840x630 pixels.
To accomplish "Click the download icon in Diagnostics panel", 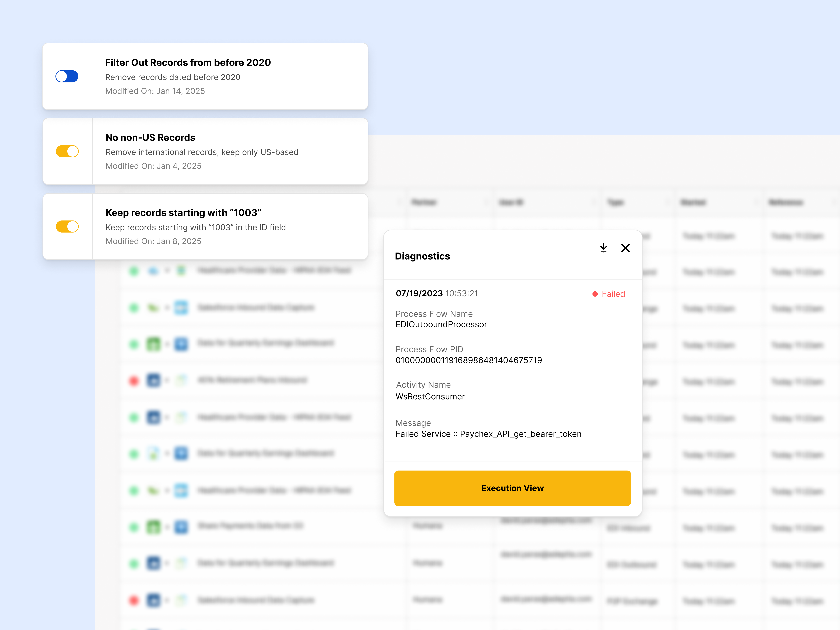I will [x=603, y=248].
